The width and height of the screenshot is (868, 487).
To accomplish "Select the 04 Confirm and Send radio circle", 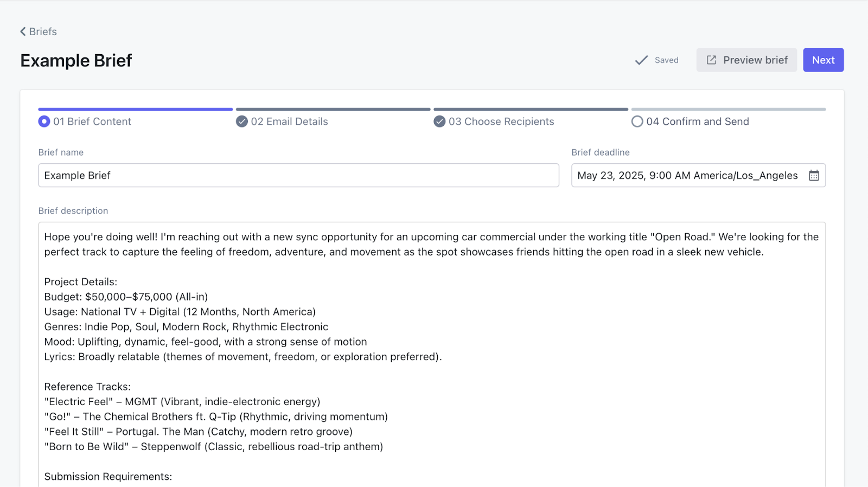I will tap(637, 121).
